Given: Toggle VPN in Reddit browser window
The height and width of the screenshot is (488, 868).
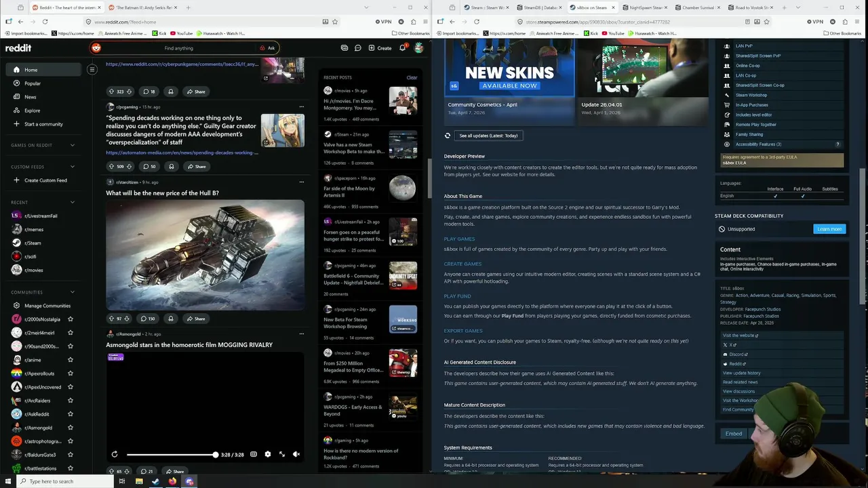Looking at the screenshot, I should (x=383, y=22).
